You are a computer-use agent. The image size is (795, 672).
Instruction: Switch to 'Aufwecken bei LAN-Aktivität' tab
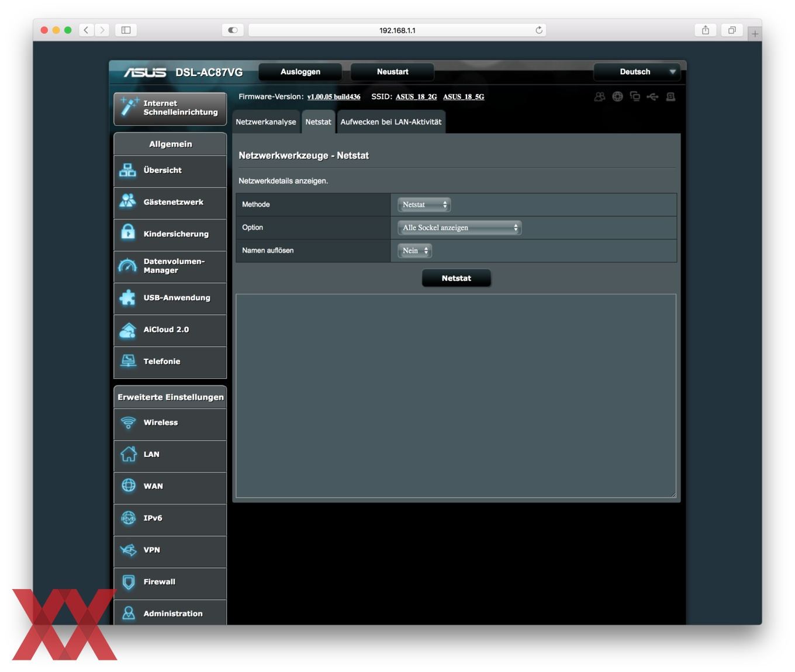click(391, 122)
